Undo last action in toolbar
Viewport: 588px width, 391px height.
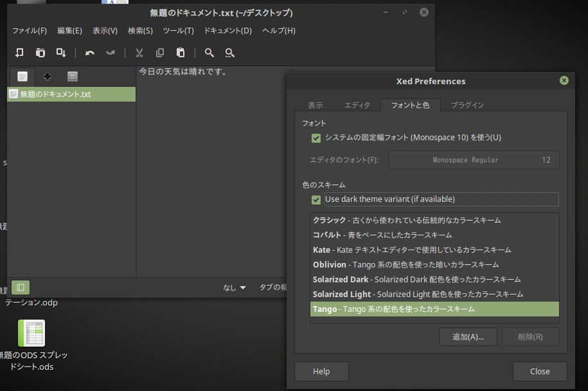tap(89, 53)
